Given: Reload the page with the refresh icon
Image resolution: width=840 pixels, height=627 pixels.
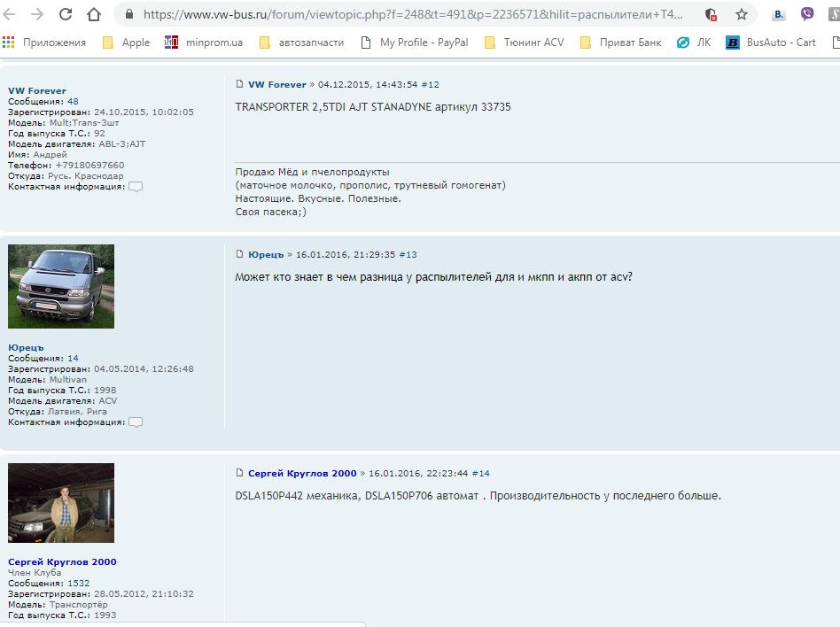Looking at the screenshot, I should tap(66, 14).
